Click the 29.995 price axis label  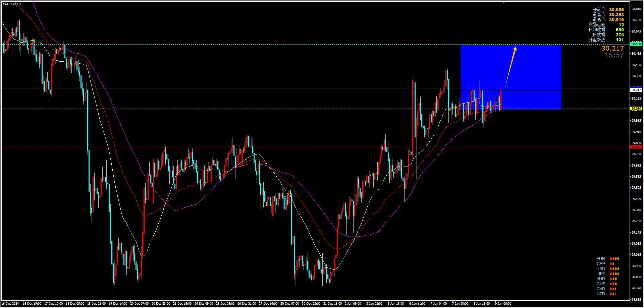(x=636, y=121)
